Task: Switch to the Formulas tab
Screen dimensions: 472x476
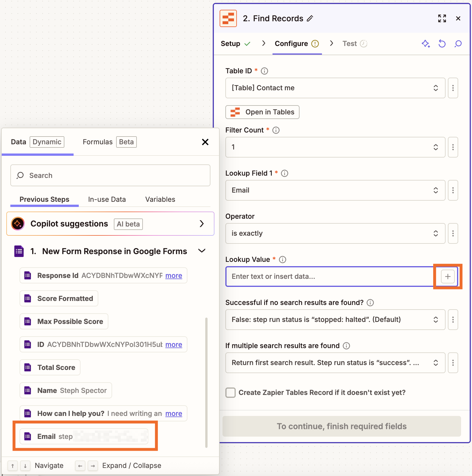Action: coord(97,142)
